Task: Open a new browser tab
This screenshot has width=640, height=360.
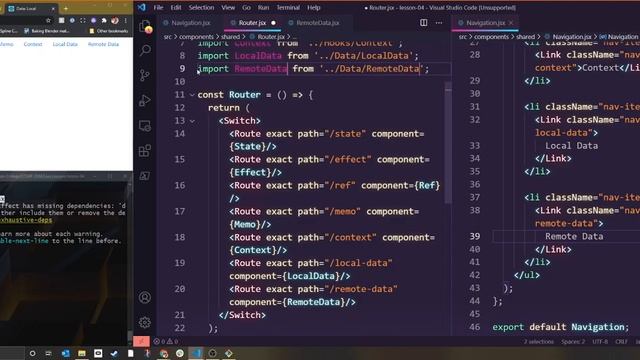Action: [x=66, y=8]
